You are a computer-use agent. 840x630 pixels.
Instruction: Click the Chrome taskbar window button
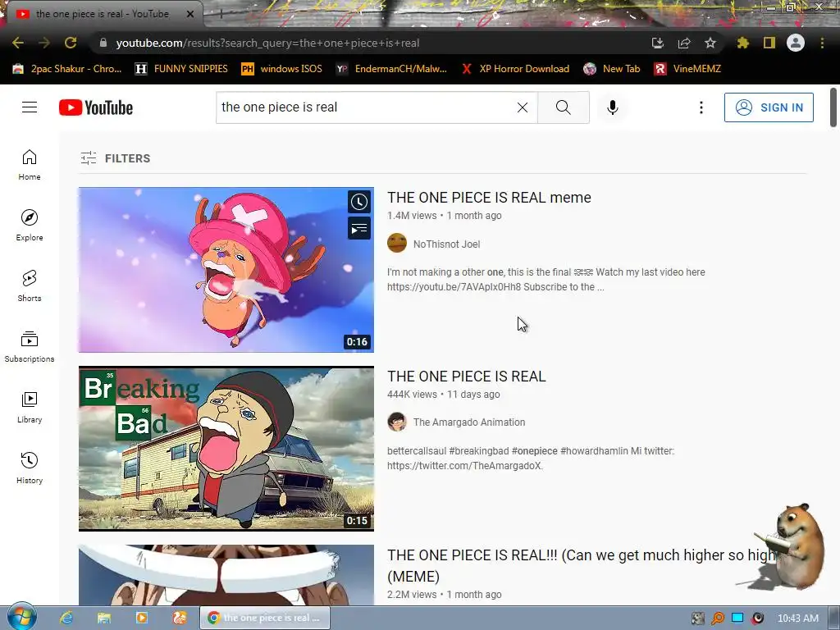tap(265, 618)
